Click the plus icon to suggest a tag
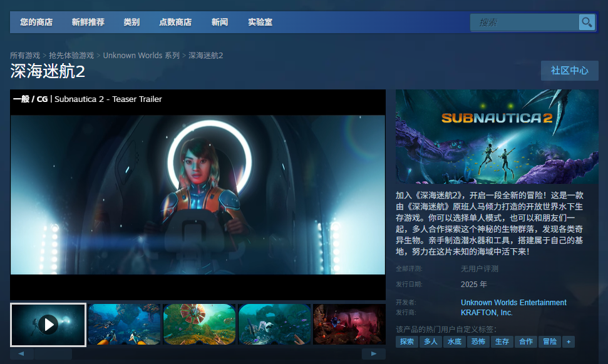The width and height of the screenshot is (608, 364). [569, 341]
